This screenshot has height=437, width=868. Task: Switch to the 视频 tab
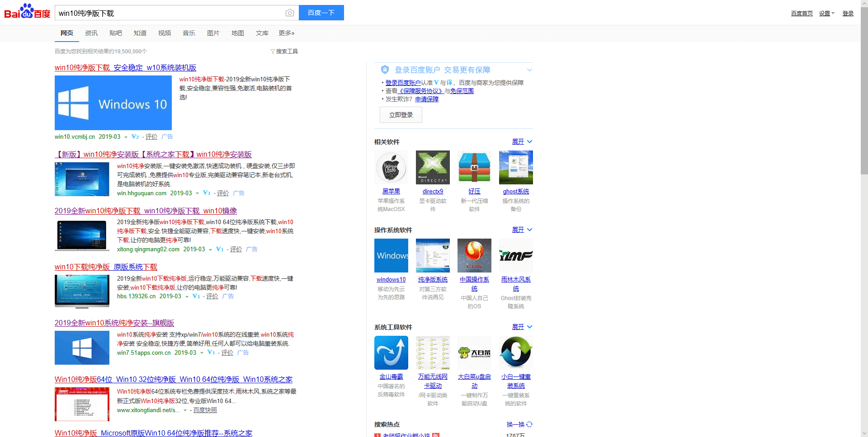[165, 33]
